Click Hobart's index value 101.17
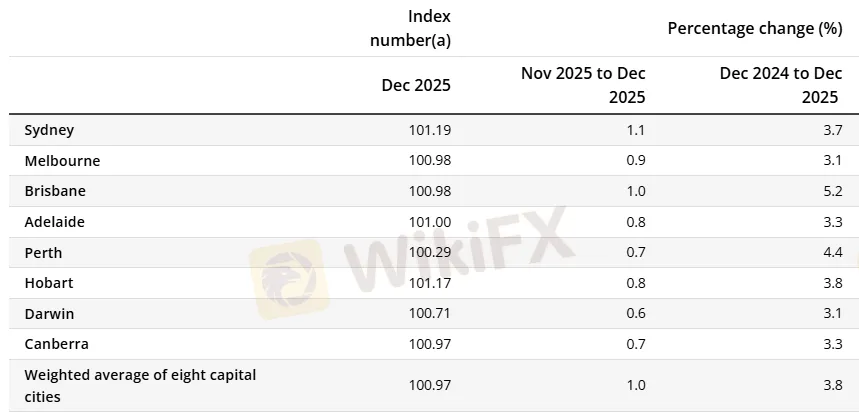859x416 pixels. click(x=430, y=283)
